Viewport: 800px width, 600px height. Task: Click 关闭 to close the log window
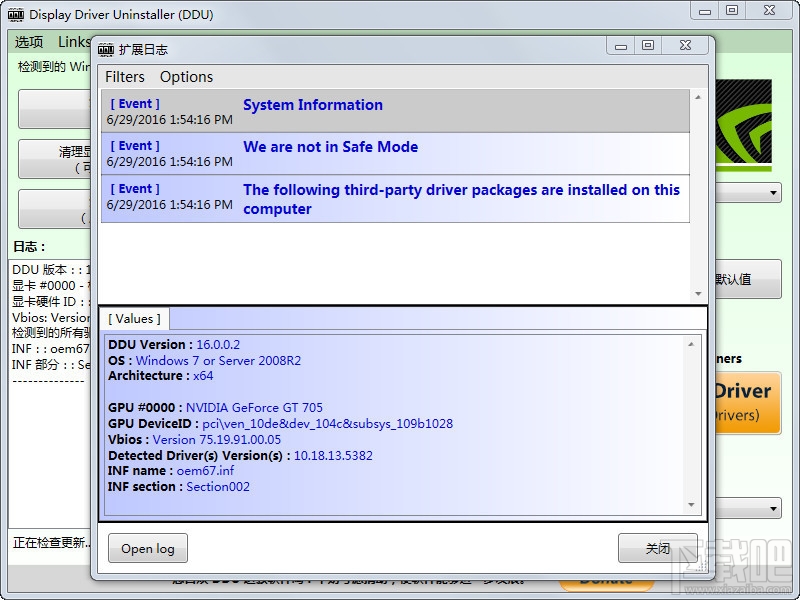658,548
